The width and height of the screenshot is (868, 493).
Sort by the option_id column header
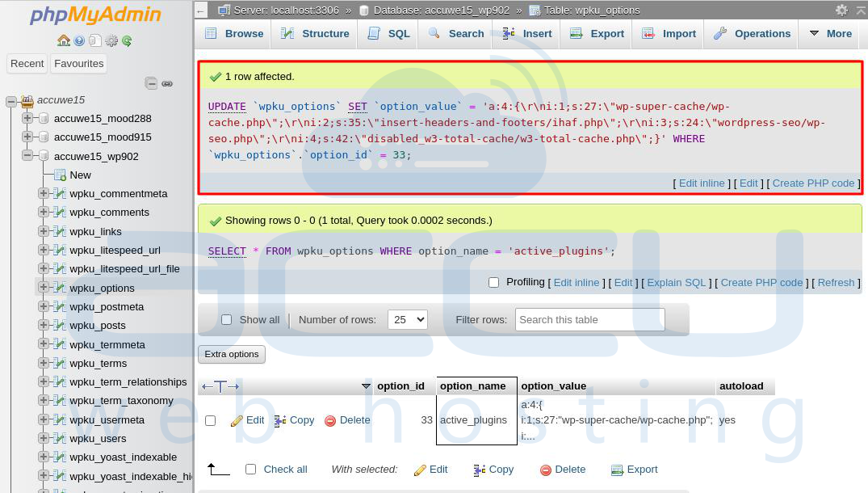(x=400, y=386)
